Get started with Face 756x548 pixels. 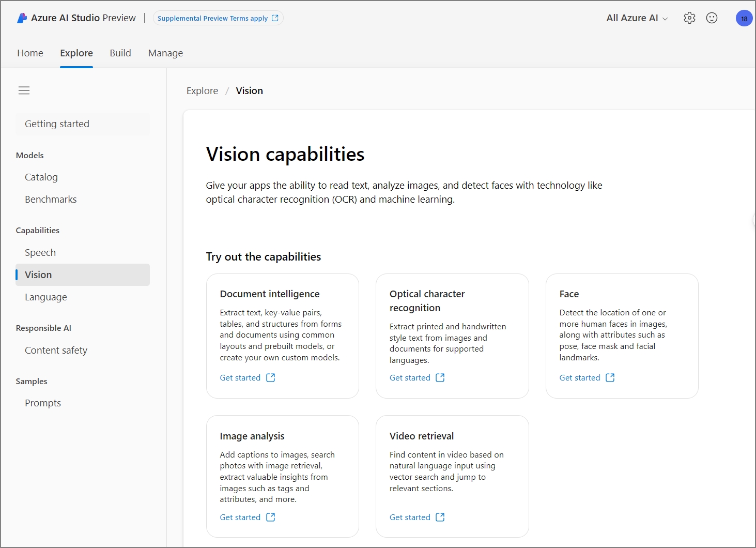pos(580,378)
